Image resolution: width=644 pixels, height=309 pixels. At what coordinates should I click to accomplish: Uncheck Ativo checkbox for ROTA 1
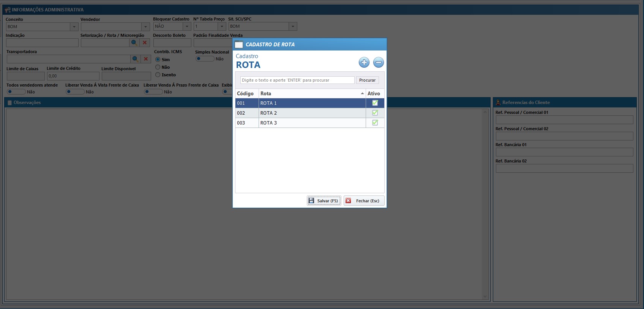coord(375,103)
